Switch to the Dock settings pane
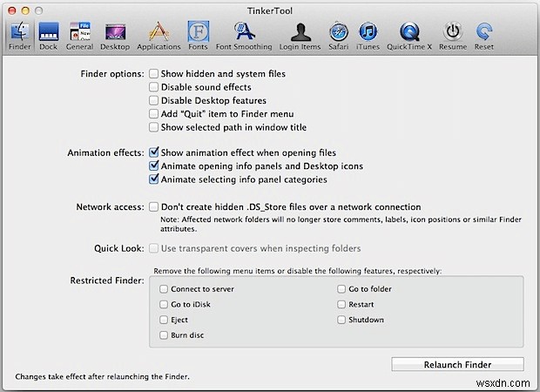 [48, 37]
